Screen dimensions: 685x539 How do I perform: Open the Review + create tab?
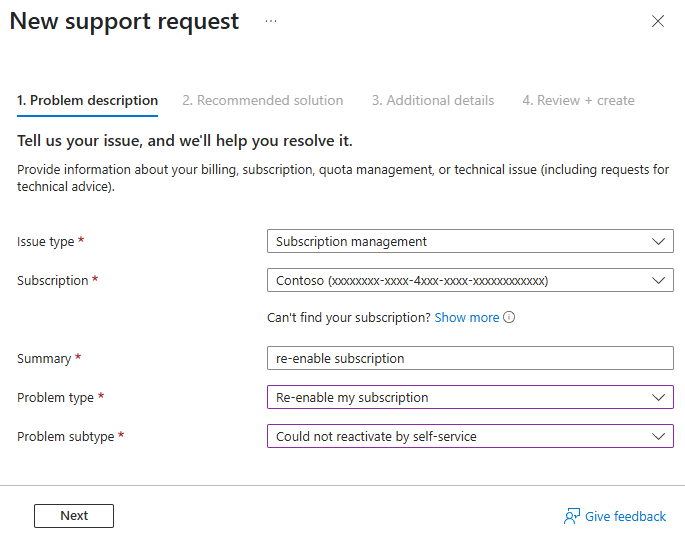pos(578,100)
